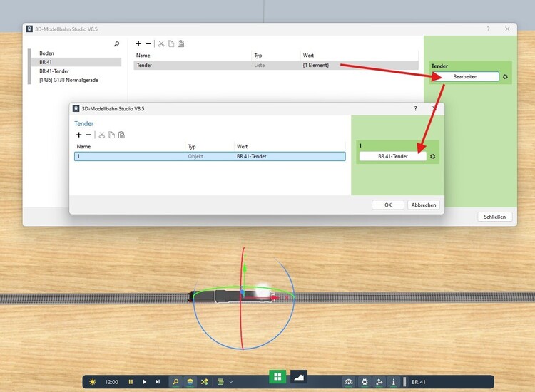
Task: Open gear settings next to BR 41-Tender field
Action: click(x=433, y=157)
